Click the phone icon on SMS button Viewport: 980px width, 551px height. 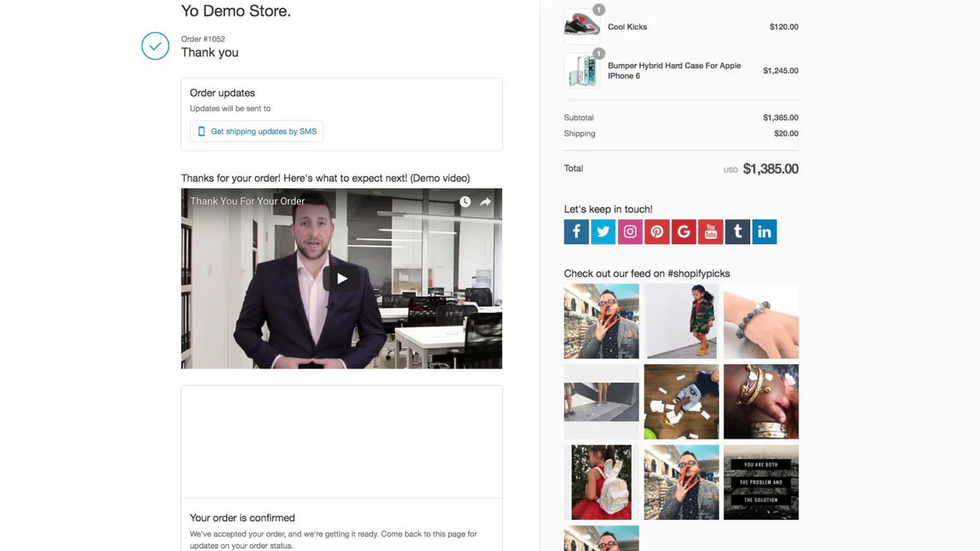pos(201,131)
